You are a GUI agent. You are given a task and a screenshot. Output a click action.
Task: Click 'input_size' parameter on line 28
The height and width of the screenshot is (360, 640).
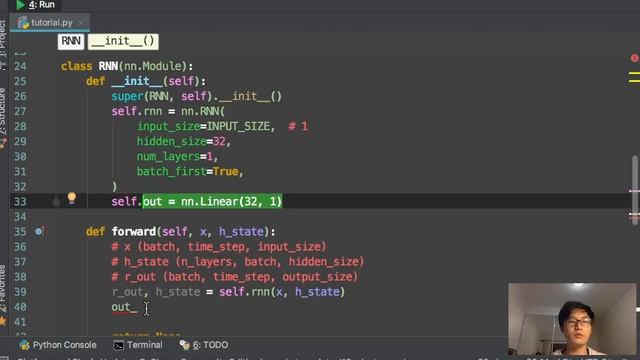click(168, 127)
